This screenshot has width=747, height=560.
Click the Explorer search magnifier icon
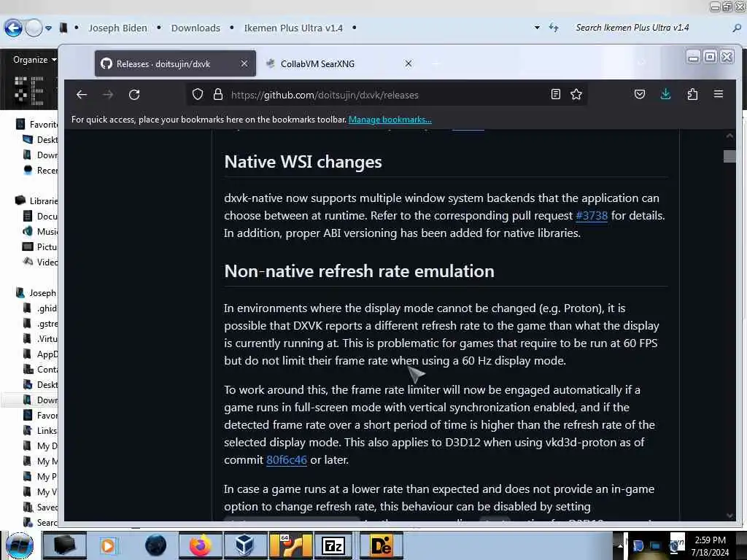[x=737, y=28]
